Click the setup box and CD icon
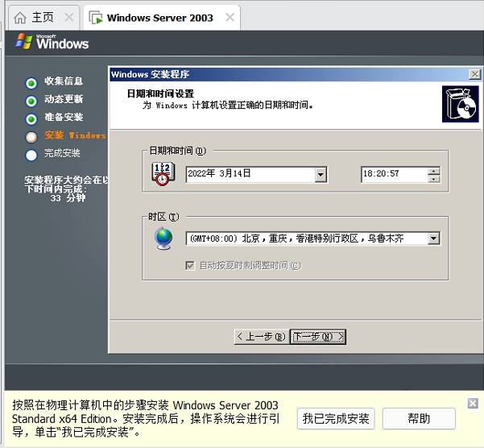The image size is (484, 448). tap(460, 104)
